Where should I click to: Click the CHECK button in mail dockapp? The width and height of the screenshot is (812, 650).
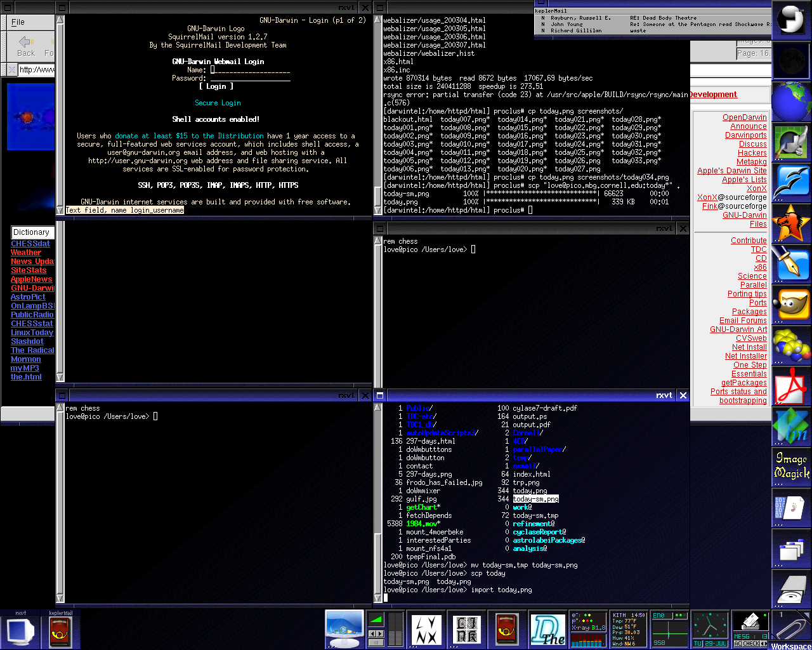tap(751, 644)
